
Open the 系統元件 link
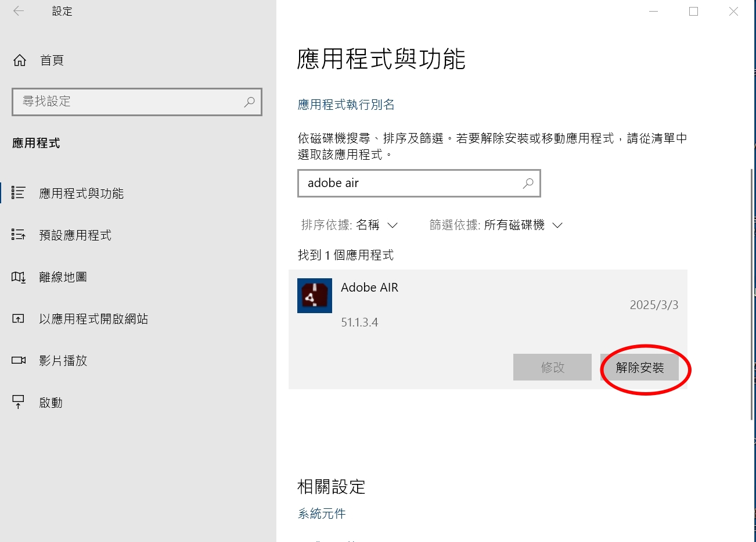point(322,514)
